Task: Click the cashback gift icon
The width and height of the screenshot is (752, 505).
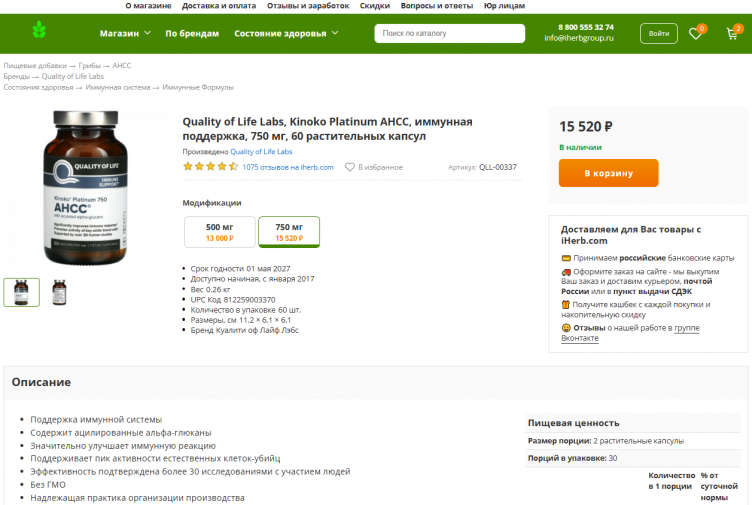Action: (x=566, y=304)
